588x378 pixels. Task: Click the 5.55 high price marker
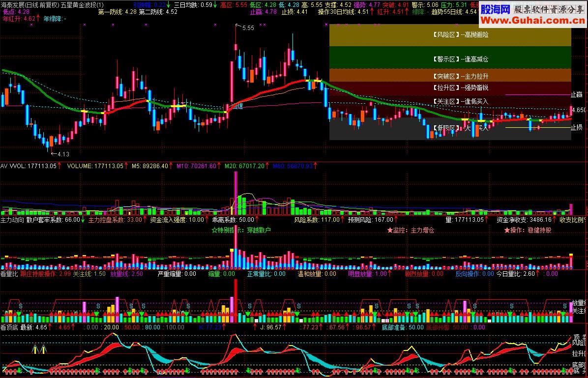(x=247, y=28)
